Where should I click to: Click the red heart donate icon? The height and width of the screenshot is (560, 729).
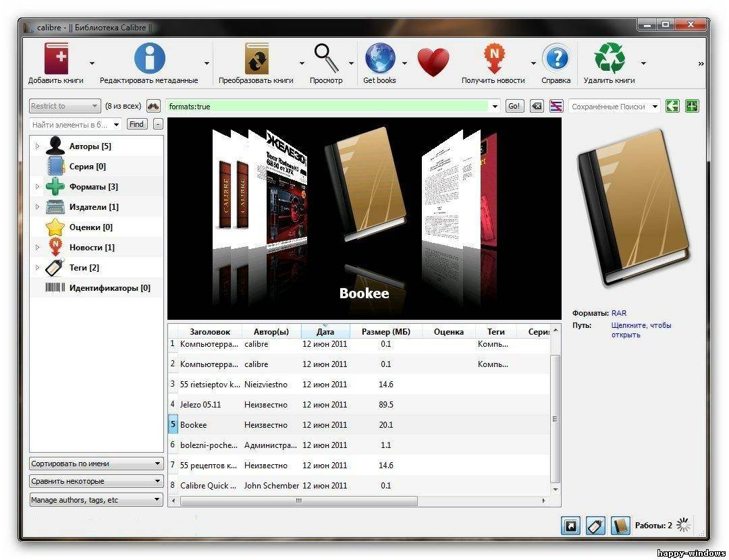tap(433, 62)
